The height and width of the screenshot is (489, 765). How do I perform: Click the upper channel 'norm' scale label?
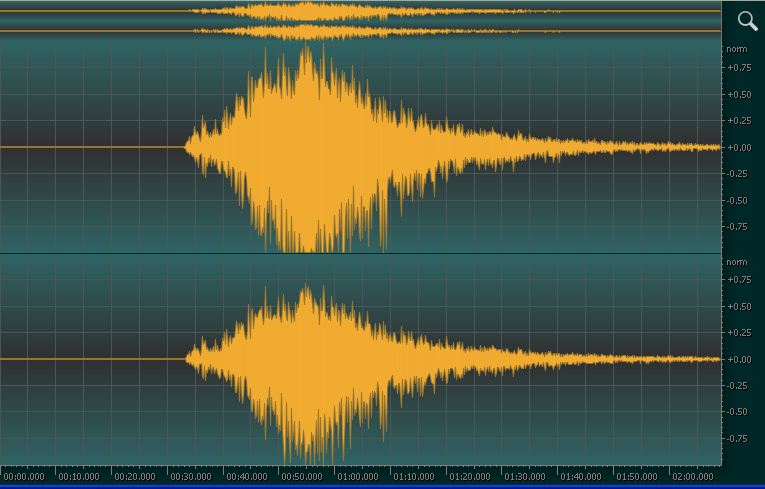pos(737,49)
